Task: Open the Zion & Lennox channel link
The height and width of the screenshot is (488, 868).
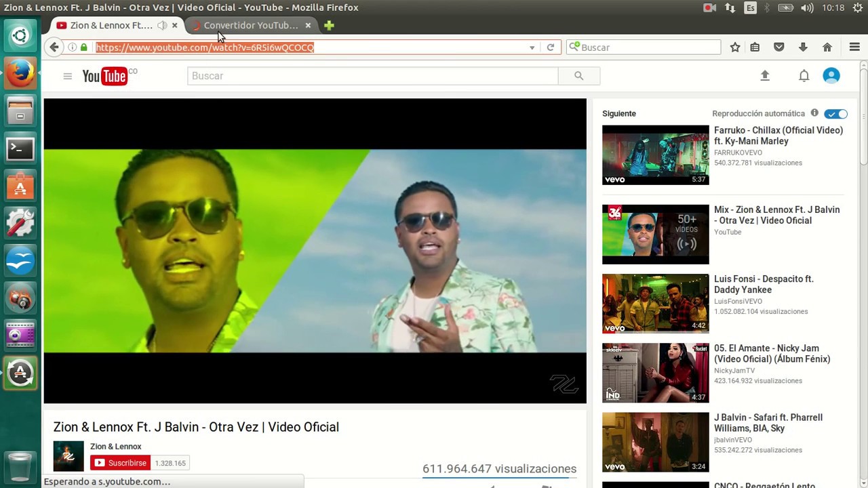Action: point(115,446)
